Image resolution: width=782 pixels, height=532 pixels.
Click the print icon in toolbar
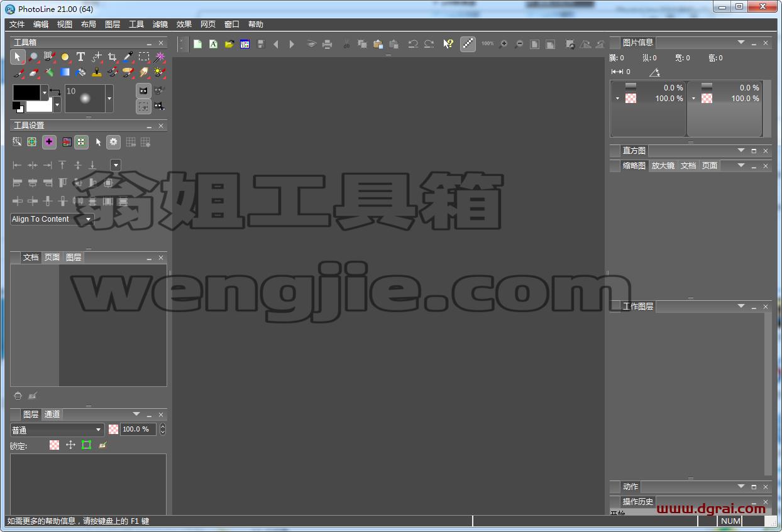tap(327, 44)
